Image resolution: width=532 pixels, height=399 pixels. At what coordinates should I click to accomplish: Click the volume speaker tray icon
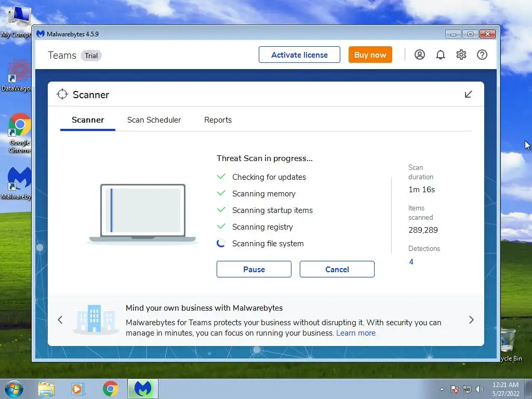480,389
